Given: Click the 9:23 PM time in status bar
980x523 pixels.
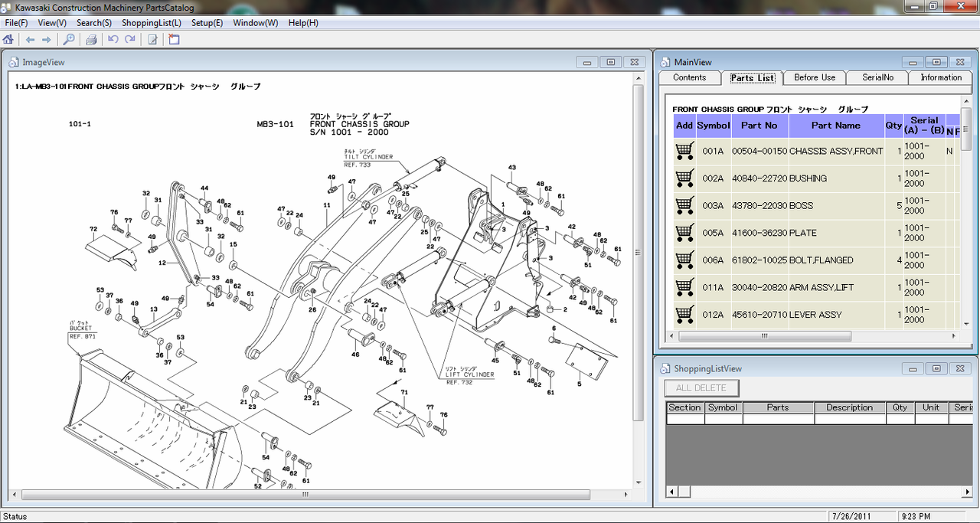Looking at the screenshot, I should coord(916,516).
